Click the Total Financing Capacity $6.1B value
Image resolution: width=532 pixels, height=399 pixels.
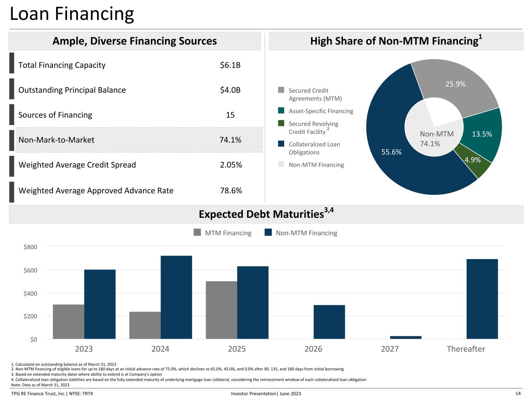pos(230,65)
